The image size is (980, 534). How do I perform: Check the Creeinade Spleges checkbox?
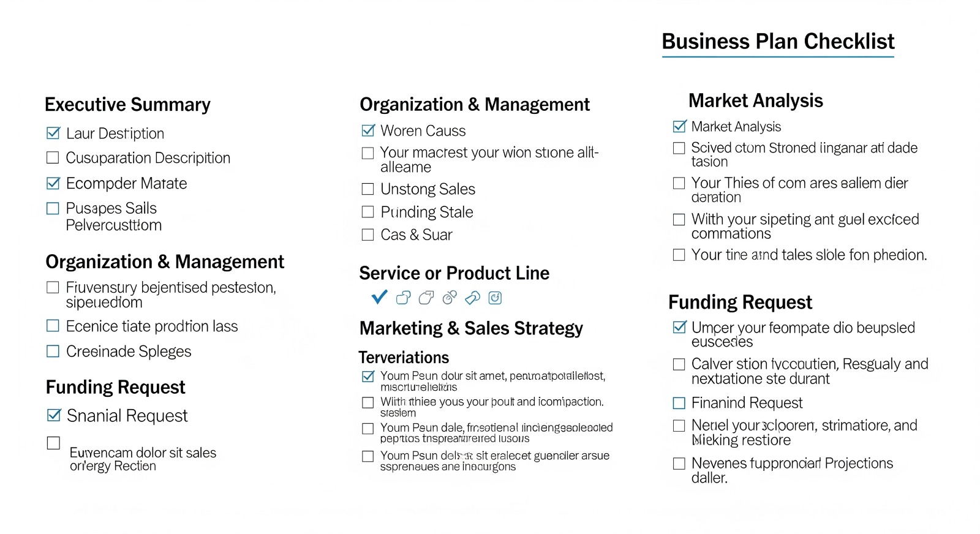(x=53, y=351)
